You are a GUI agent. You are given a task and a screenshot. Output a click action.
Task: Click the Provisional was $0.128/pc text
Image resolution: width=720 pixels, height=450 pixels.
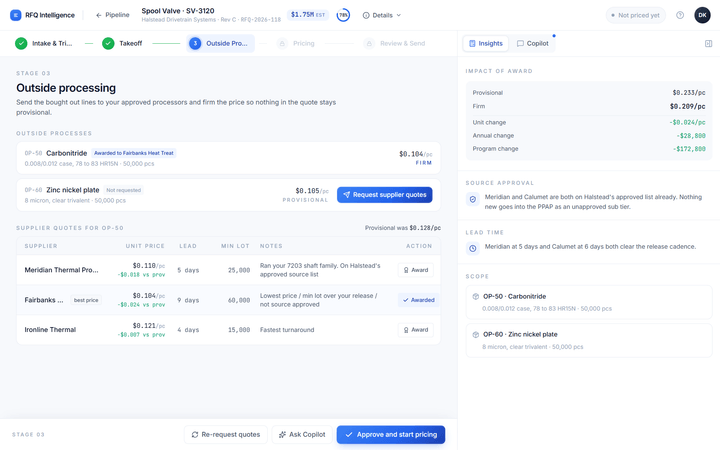(403, 228)
